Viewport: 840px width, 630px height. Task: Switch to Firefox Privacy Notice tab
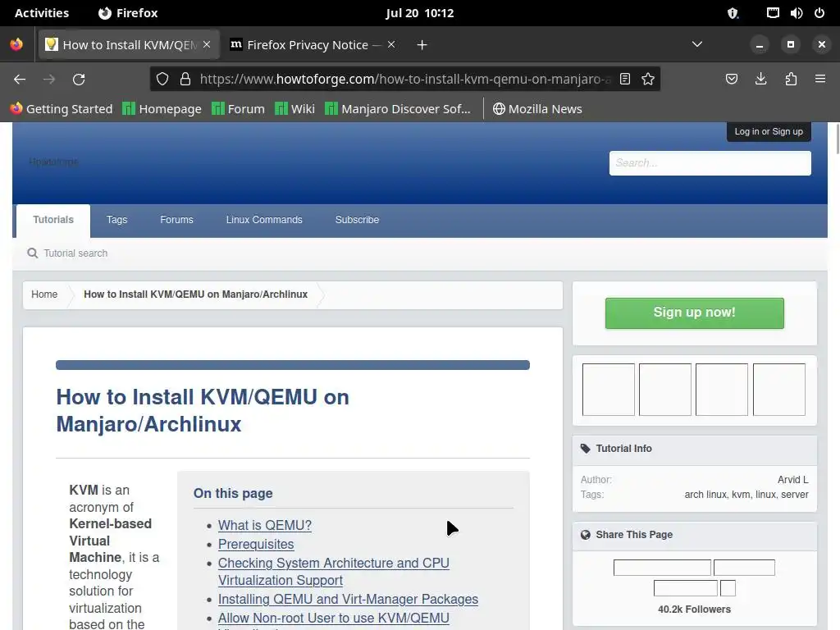313,45
